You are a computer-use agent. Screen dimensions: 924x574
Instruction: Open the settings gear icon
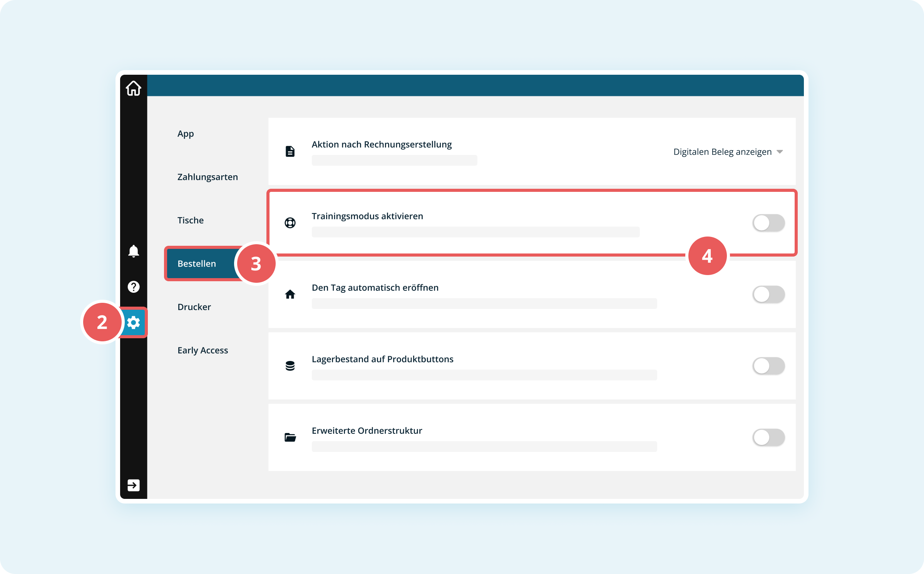pyautogui.click(x=133, y=322)
